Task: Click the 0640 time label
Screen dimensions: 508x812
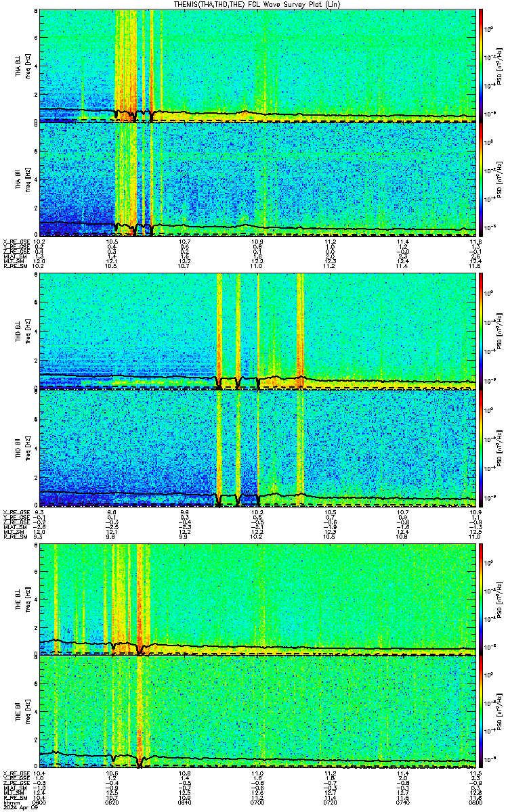Action: pos(184,803)
